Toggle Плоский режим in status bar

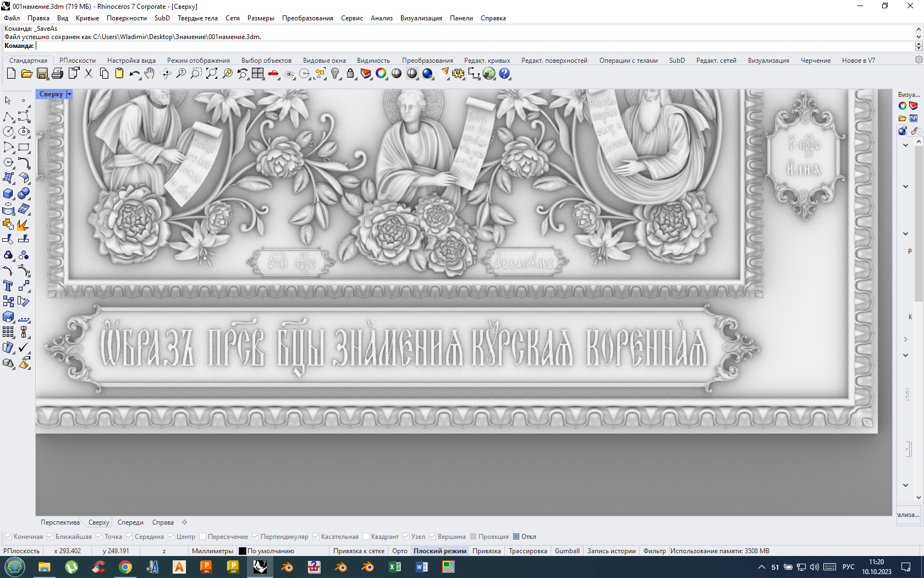pos(440,551)
